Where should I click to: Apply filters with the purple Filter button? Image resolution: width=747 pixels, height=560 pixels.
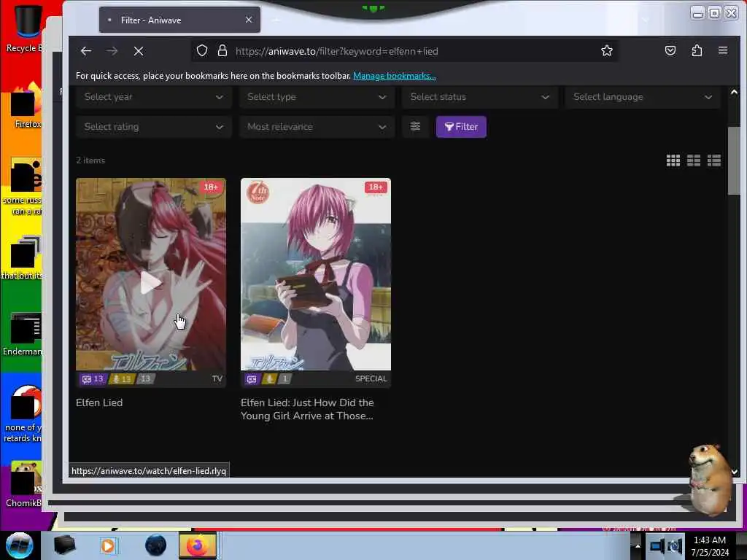[x=461, y=127]
